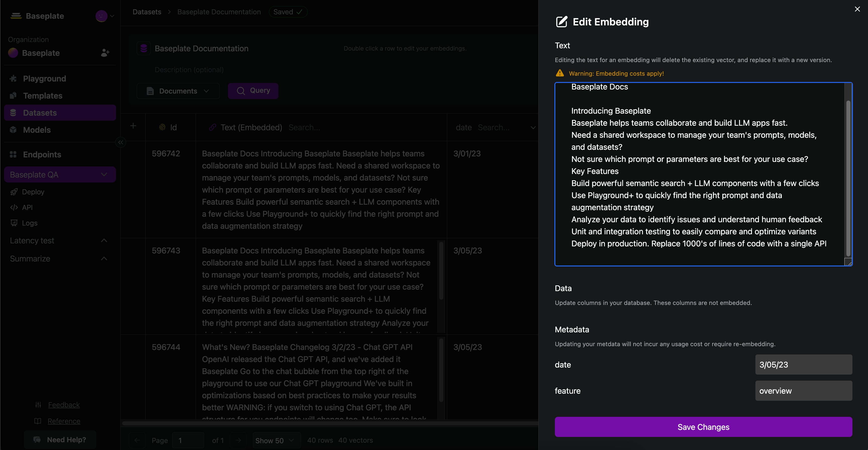
Task: Click the plus icon to add row
Action: 133,126
